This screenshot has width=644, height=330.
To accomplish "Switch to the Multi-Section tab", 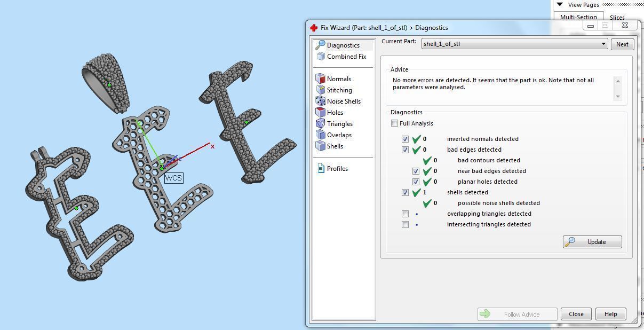I will (x=578, y=17).
